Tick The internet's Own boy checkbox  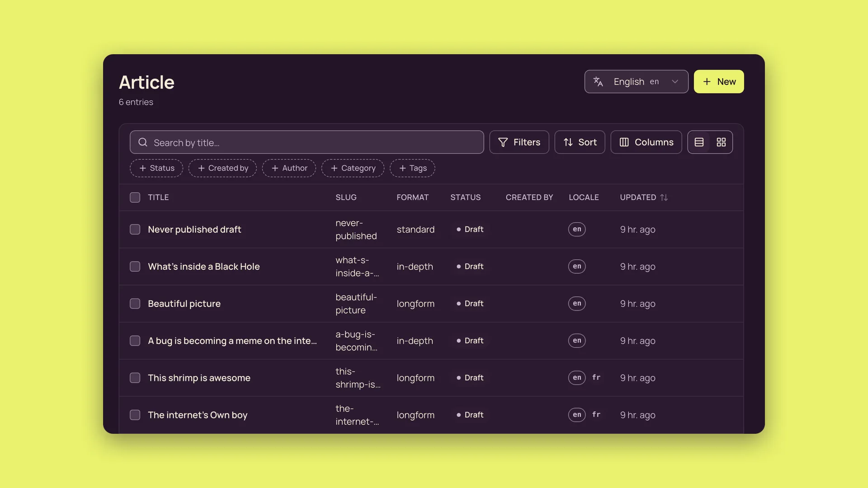click(x=135, y=415)
